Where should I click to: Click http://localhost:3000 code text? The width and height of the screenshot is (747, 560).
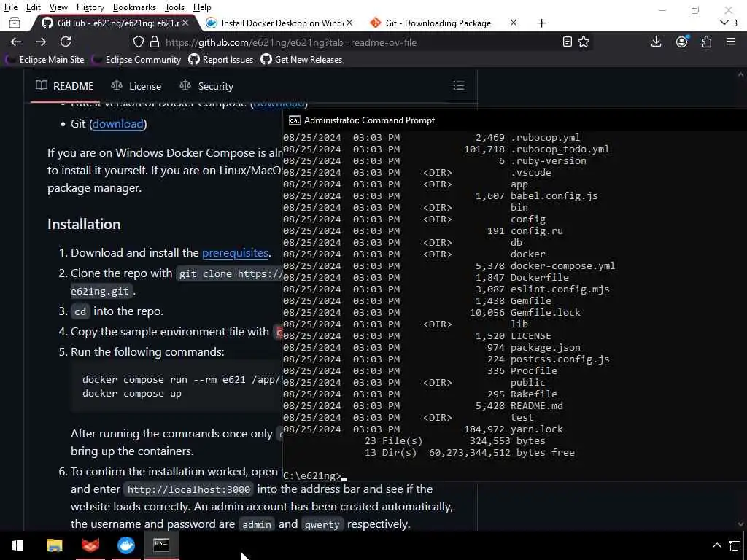(189, 489)
